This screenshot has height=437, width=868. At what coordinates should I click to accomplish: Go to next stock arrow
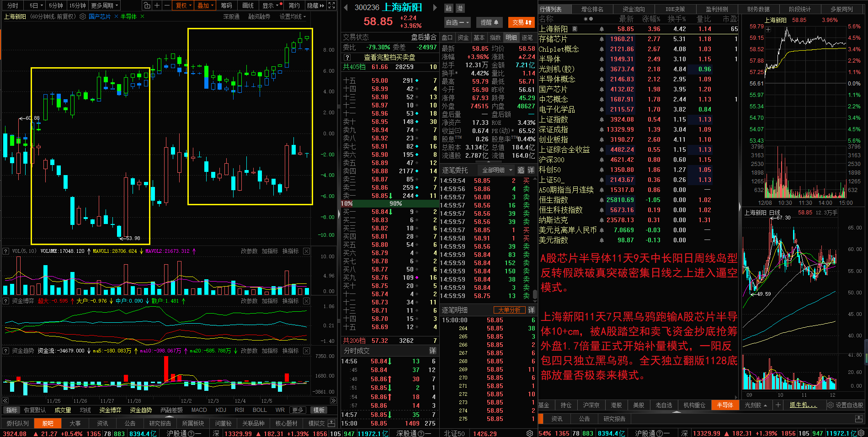coord(435,8)
